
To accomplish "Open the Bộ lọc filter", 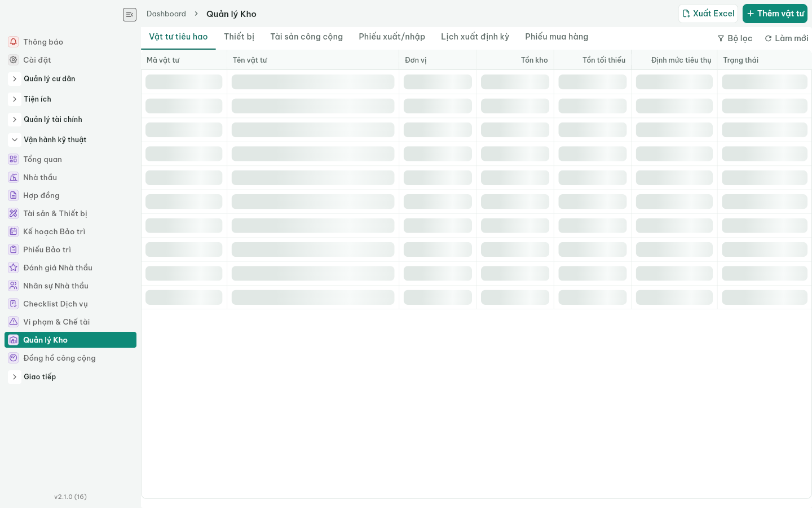I will click(735, 38).
